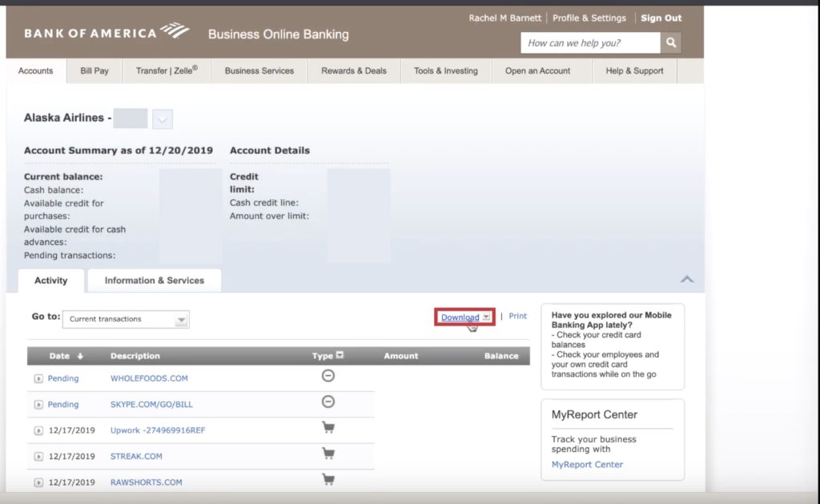Switch to the Activity tab
Image resolution: width=820 pixels, height=504 pixels.
pyautogui.click(x=50, y=281)
